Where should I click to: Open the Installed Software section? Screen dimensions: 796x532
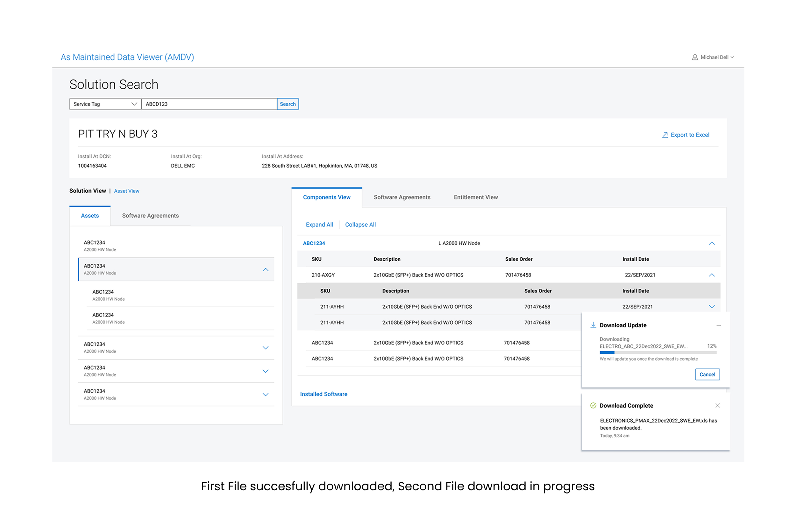[323, 394]
